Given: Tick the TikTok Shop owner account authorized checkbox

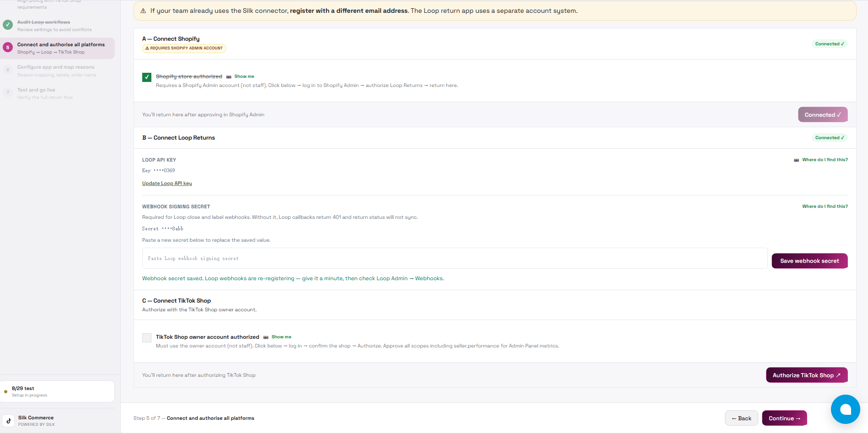Looking at the screenshot, I should (147, 338).
